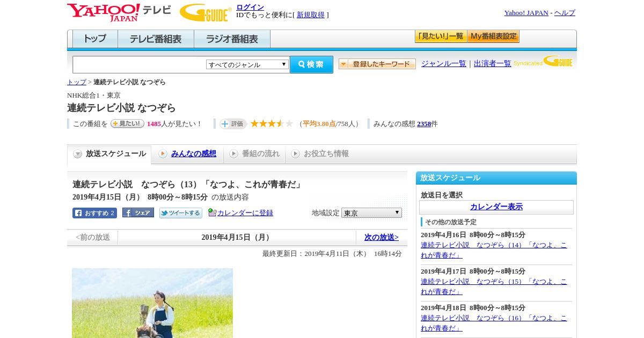The image size is (644, 338).
Task: Switch to 放送スケジュール tab
Action: pyautogui.click(x=109, y=154)
